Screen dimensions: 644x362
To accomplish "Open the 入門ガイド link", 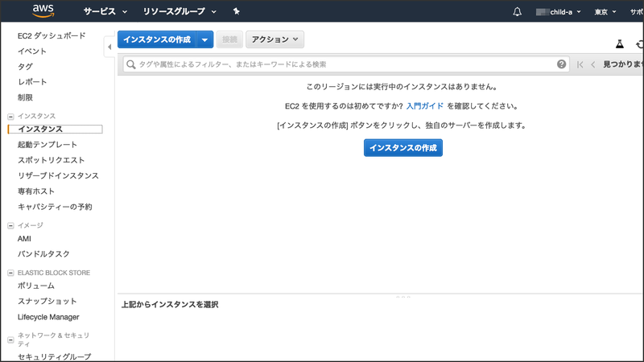I will point(425,106).
